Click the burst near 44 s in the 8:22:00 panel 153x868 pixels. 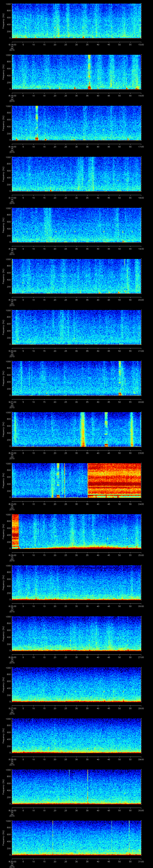[x=106, y=430]
